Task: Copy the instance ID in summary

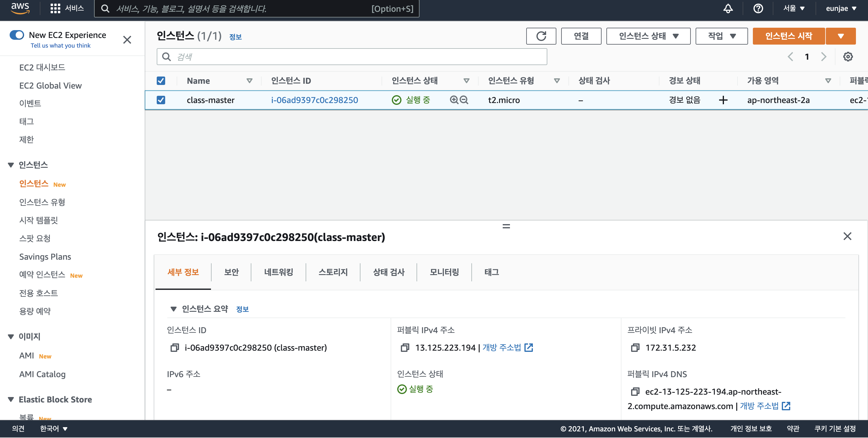Action: [x=175, y=347]
